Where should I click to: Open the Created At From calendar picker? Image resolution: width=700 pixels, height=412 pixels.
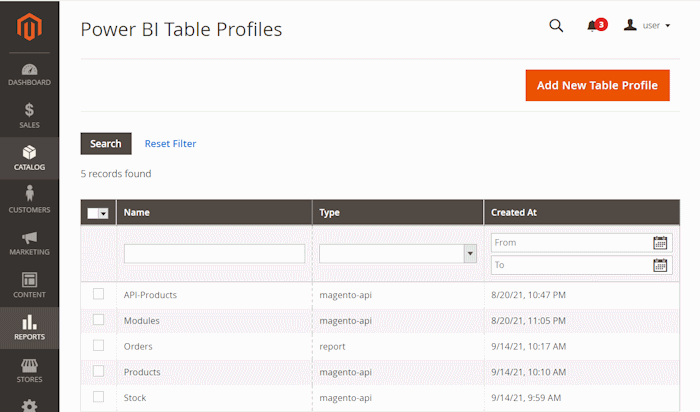660,243
